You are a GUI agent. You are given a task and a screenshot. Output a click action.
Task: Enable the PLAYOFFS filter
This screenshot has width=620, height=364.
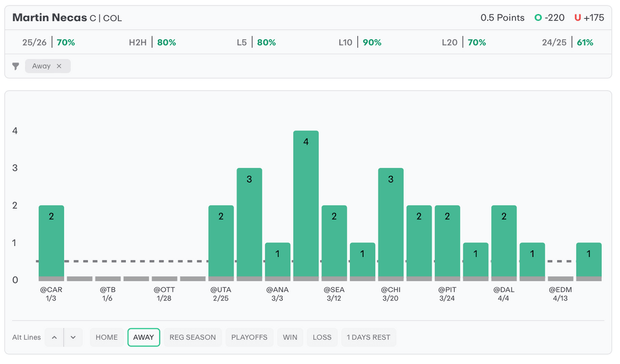click(x=249, y=337)
